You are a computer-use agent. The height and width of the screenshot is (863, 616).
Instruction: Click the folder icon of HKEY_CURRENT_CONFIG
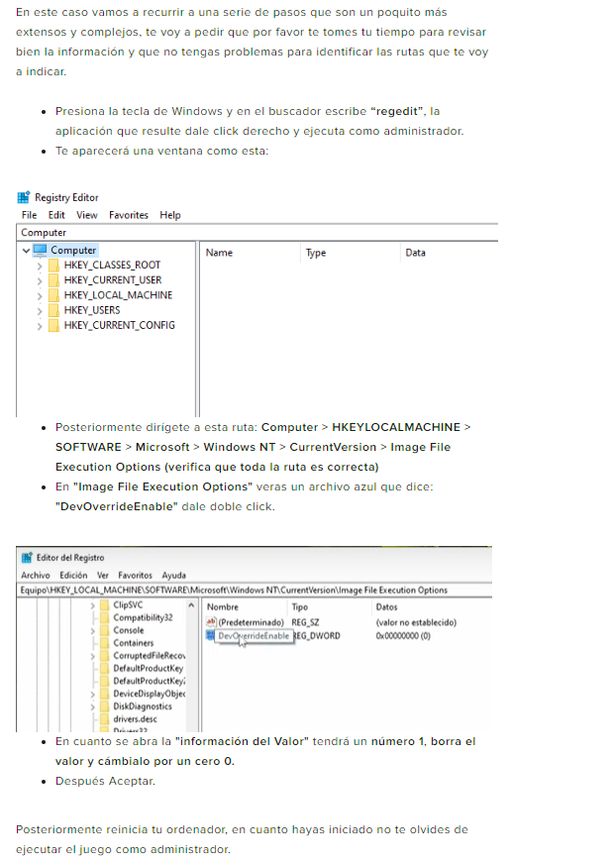pos(53,326)
